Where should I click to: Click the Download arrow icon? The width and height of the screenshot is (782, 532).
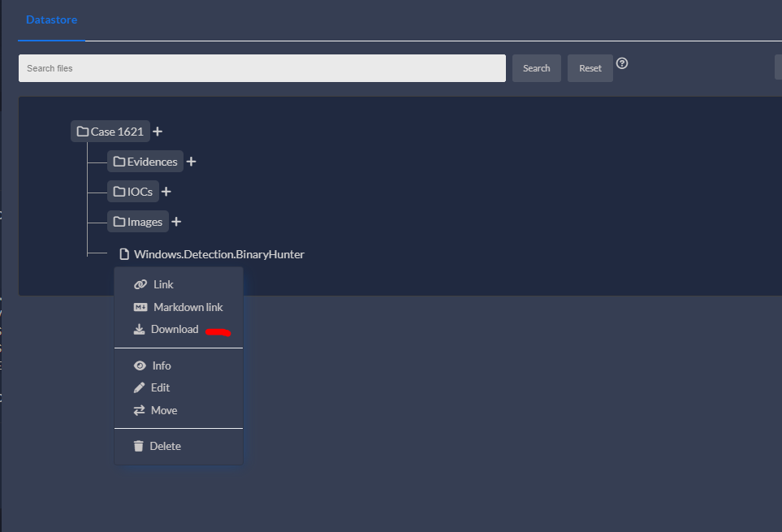point(140,329)
